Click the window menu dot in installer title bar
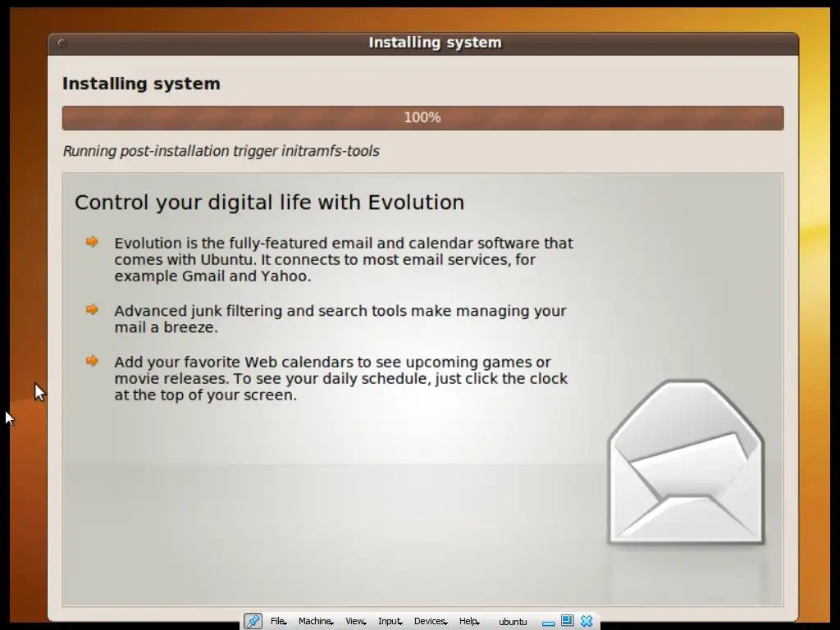Image resolution: width=840 pixels, height=630 pixels. coord(62,43)
